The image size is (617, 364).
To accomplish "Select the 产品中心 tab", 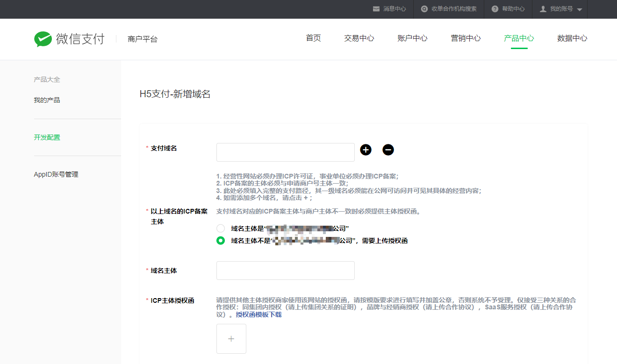I will (x=519, y=38).
